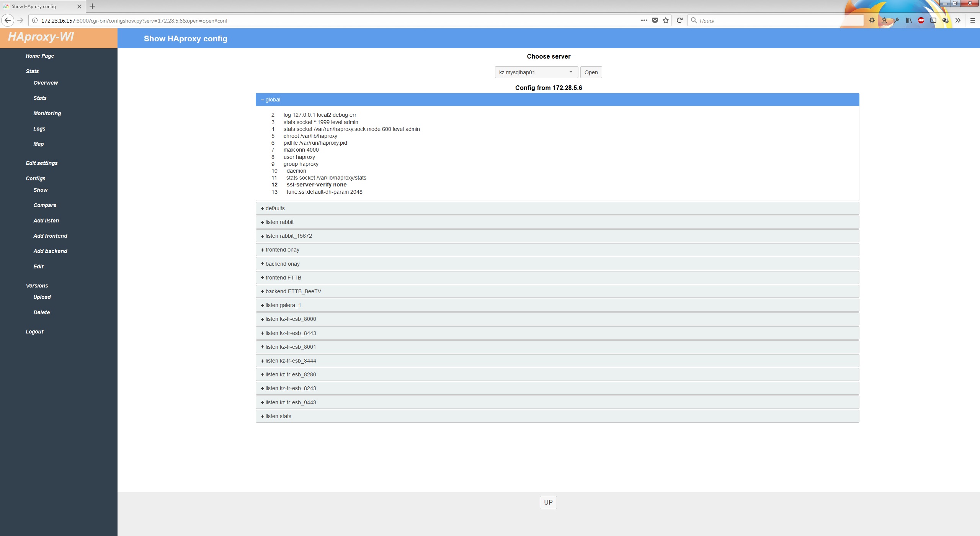Click the Open button

[x=591, y=72]
